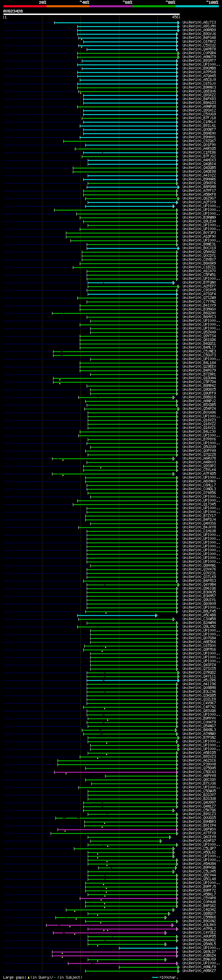Click the UniRef100_Q01F90 hit label
222x980 pixels.
[x=199, y=145]
